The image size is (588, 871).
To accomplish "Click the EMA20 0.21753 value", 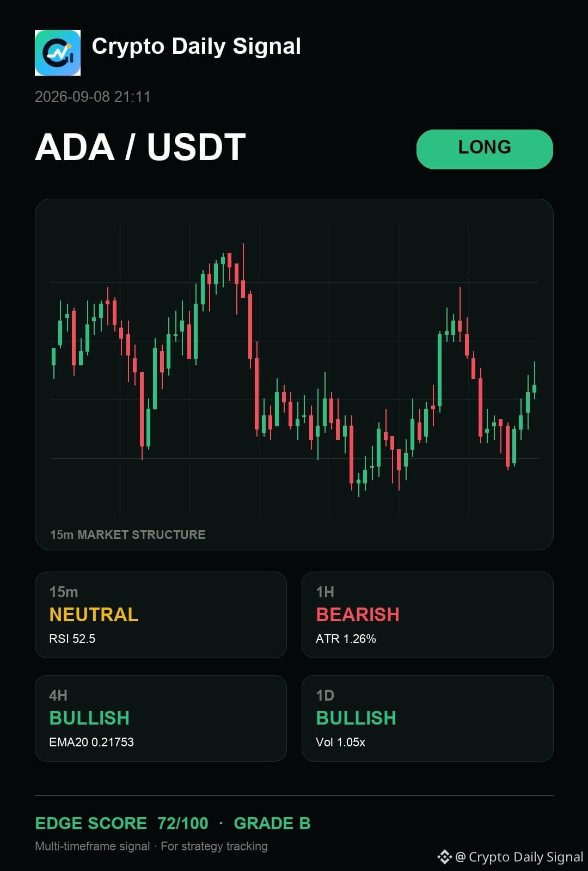I will pyautogui.click(x=91, y=742).
